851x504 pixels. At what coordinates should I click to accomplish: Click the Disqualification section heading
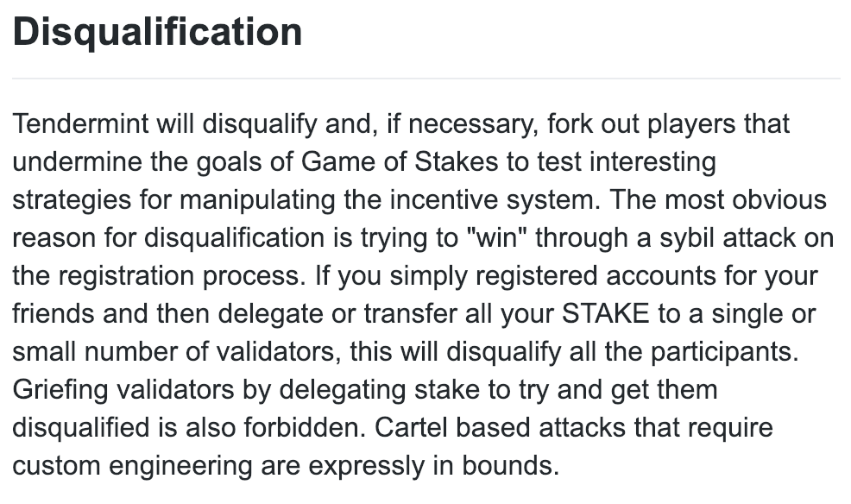[157, 32]
